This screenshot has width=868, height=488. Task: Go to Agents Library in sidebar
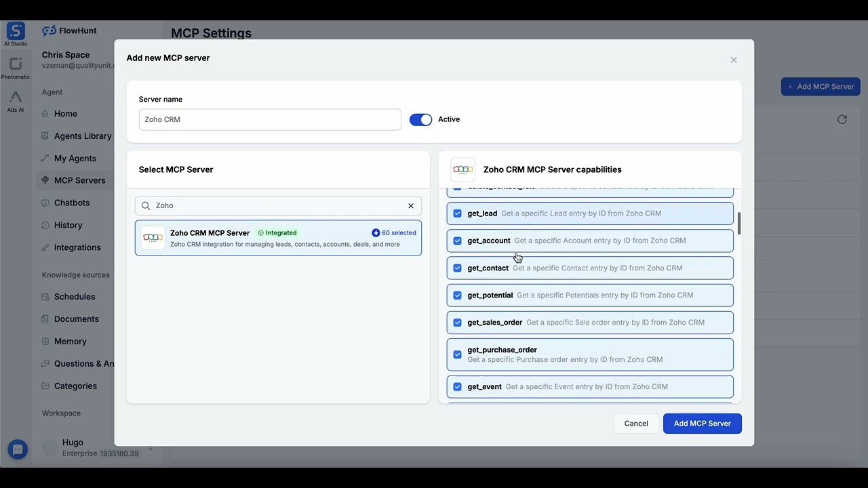tap(82, 136)
